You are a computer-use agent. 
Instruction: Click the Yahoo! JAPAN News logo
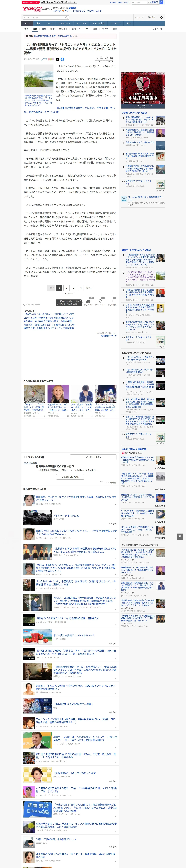click(x=37, y=9)
